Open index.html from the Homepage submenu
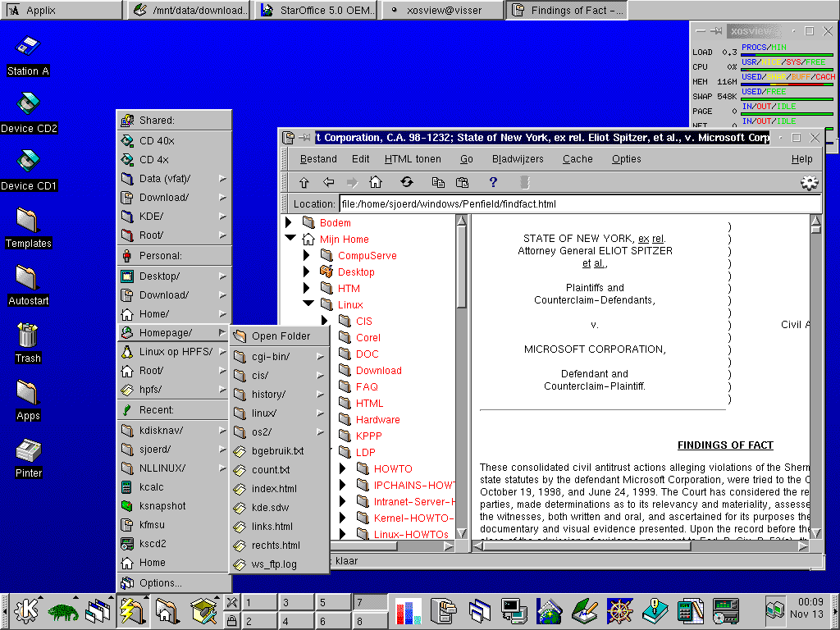Image resolution: width=840 pixels, height=630 pixels. 280,489
